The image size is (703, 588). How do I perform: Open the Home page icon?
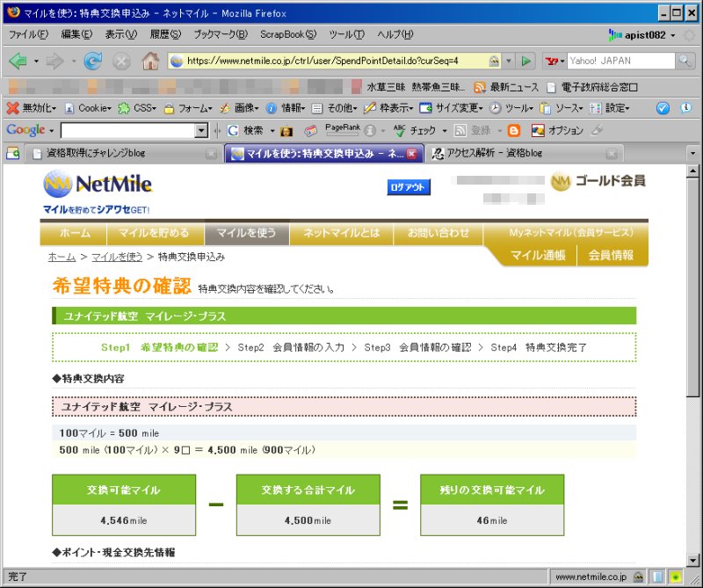click(x=150, y=61)
